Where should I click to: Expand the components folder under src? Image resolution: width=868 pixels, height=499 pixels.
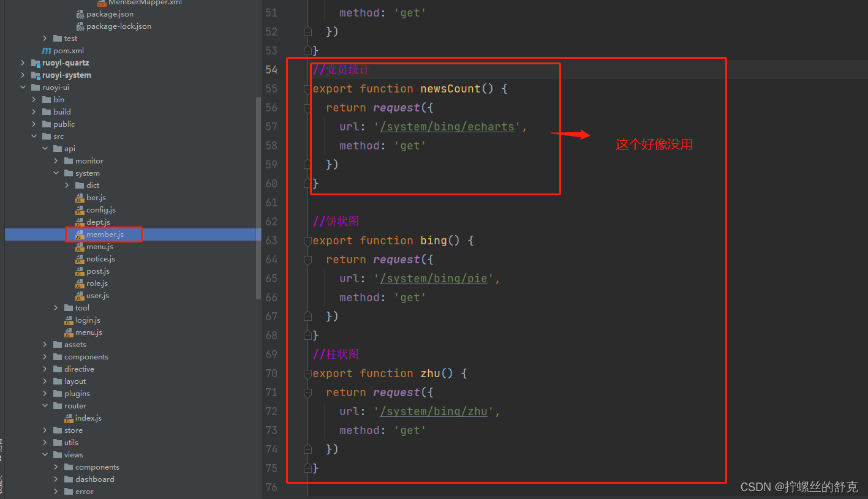(45, 357)
